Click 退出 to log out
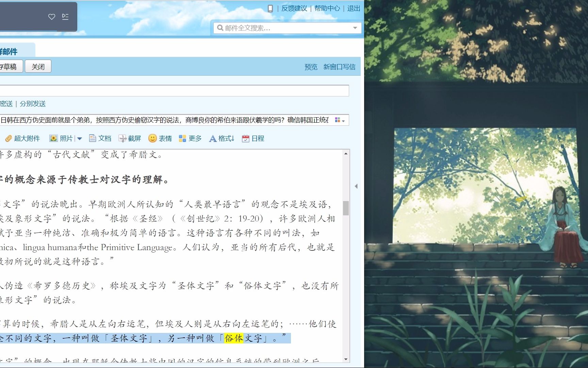The image size is (588, 368). click(x=354, y=9)
